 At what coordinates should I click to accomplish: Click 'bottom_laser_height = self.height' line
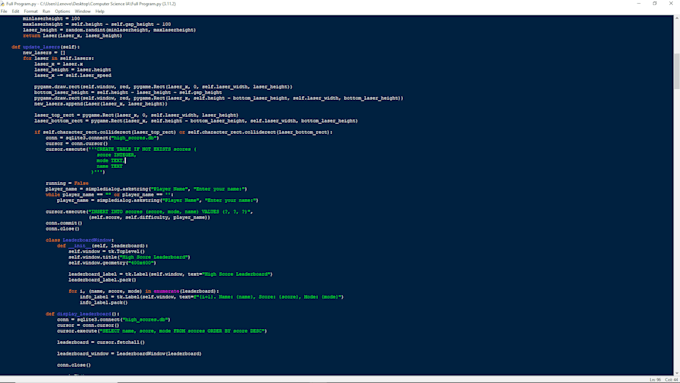(x=128, y=92)
